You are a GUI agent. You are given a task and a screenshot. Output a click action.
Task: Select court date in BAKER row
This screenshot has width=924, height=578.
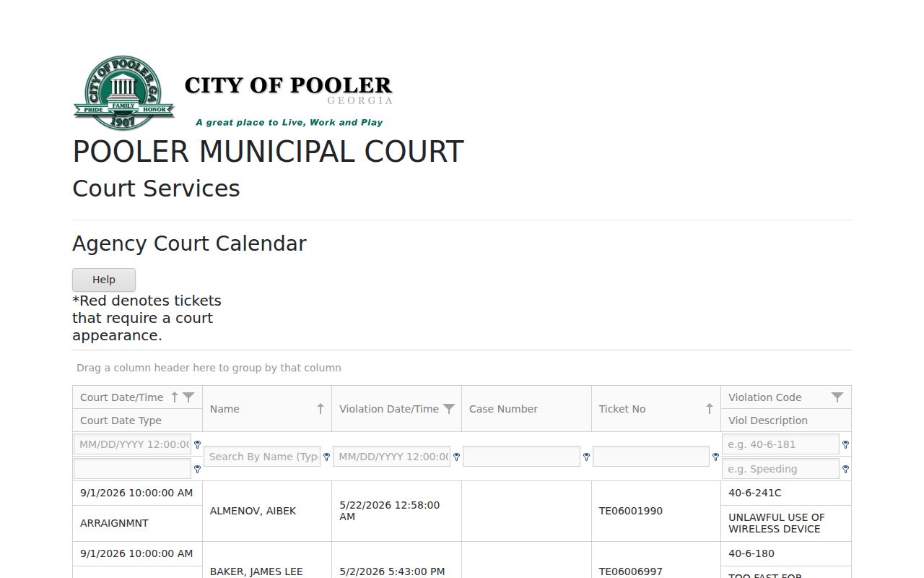pyautogui.click(x=136, y=553)
